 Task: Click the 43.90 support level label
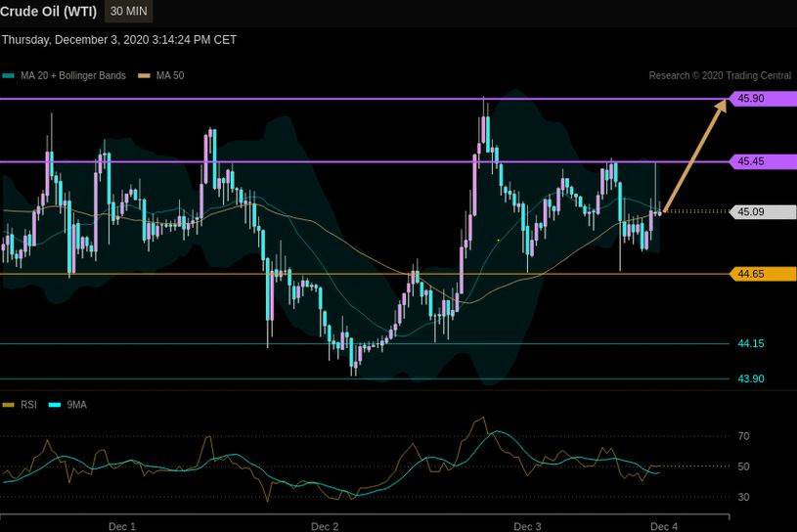(751, 379)
